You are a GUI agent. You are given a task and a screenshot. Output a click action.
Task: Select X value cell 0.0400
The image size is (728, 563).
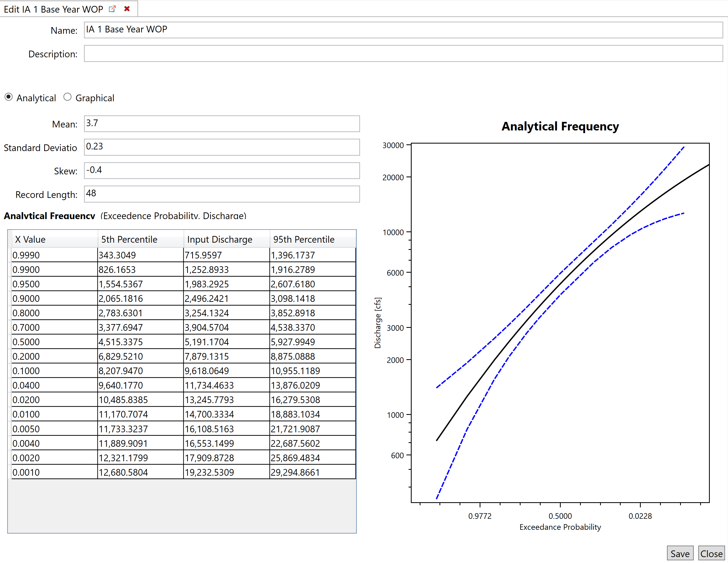click(x=55, y=385)
